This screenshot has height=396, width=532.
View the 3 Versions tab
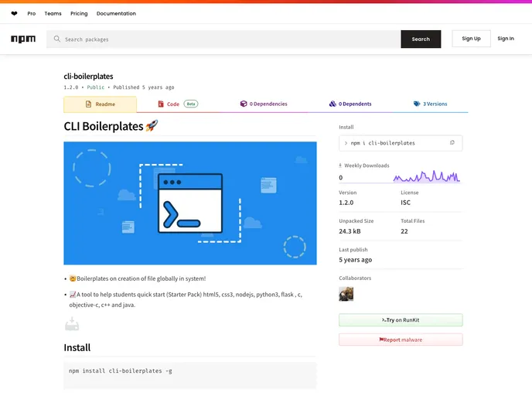point(430,104)
